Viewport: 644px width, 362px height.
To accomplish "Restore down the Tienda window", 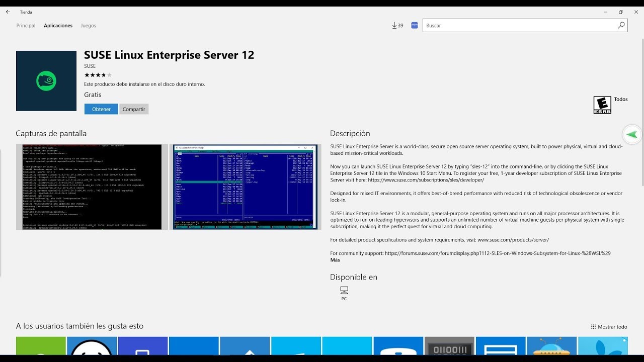I will (621, 12).
